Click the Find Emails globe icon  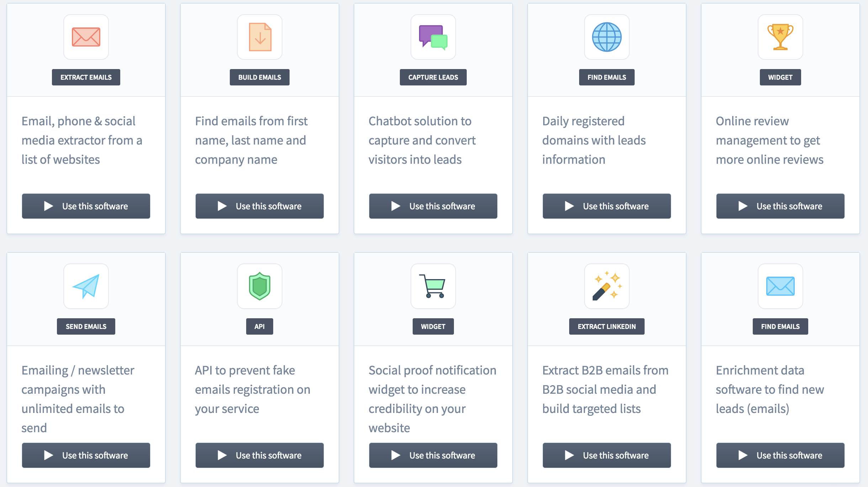607,37
